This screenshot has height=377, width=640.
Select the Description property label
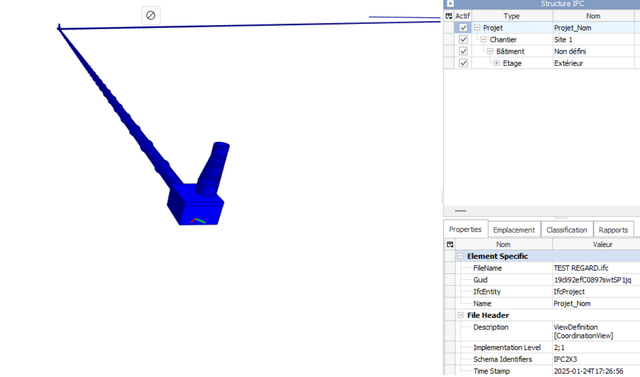pyautogui.click(x=491, y=327)
